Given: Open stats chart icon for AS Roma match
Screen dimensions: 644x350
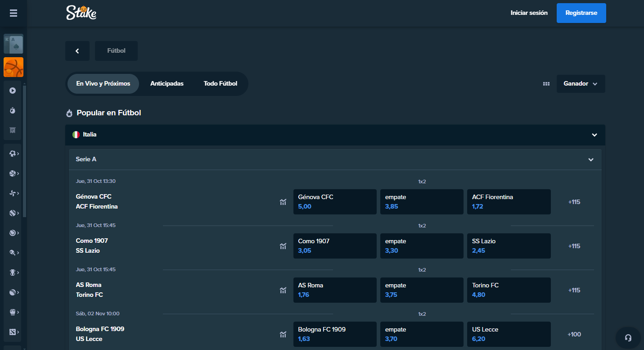Looking at the screenshot, I should pyautogui.click(x=283, y=290).
